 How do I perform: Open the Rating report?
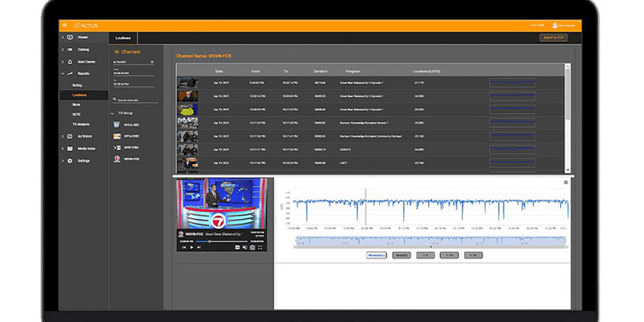tap(77, 85)
